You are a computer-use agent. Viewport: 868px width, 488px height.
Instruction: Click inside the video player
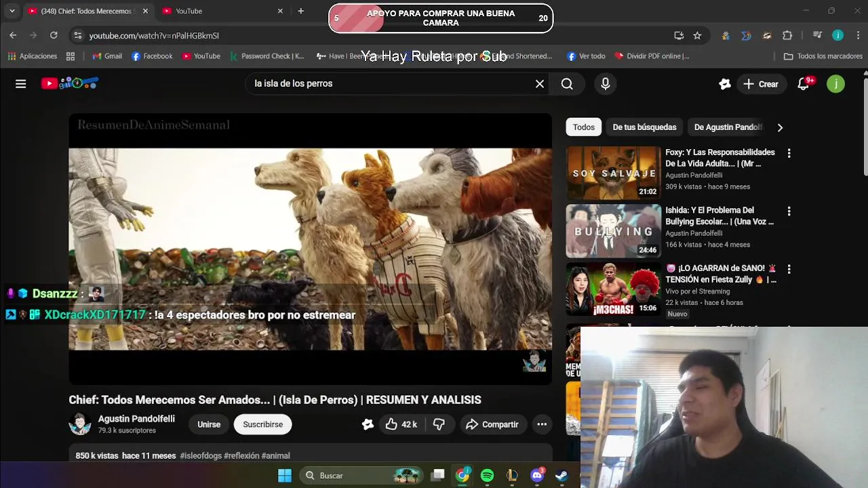pos(310,249)
